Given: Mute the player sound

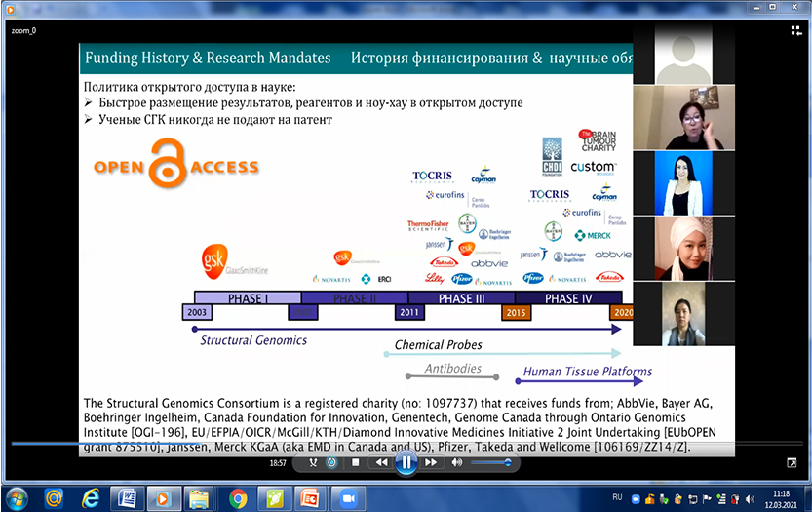Looking at the screenshot, I should pyautogui.click(x=456, y=462).
